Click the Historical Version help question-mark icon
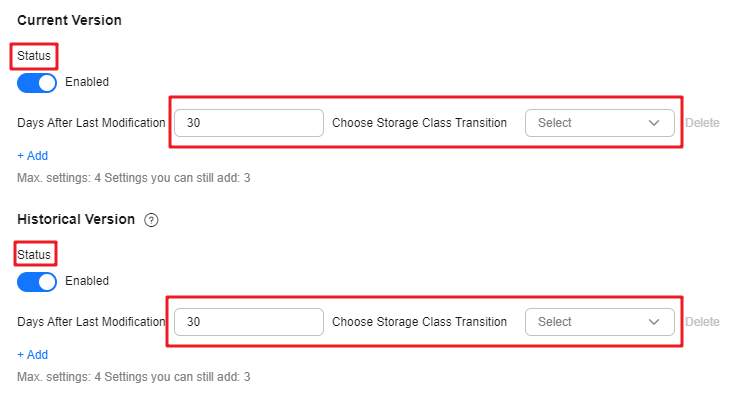 (x=151, y=220)
